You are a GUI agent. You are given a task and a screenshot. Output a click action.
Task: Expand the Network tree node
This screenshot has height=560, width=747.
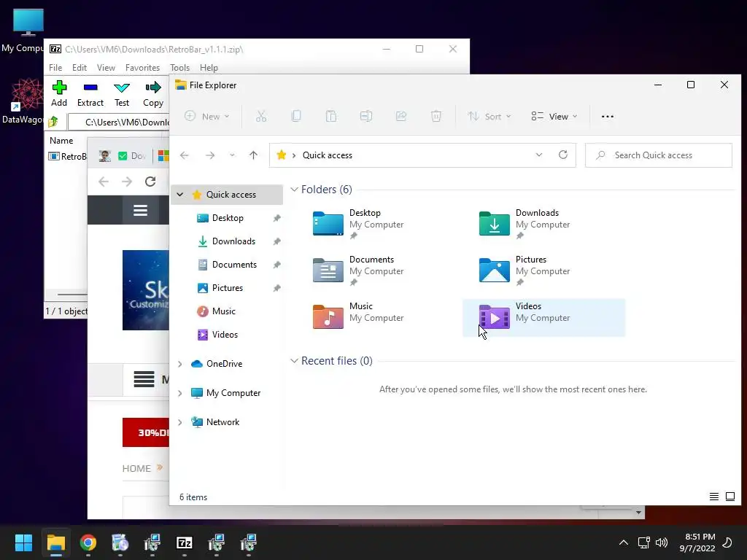click(x=180, y=422)
